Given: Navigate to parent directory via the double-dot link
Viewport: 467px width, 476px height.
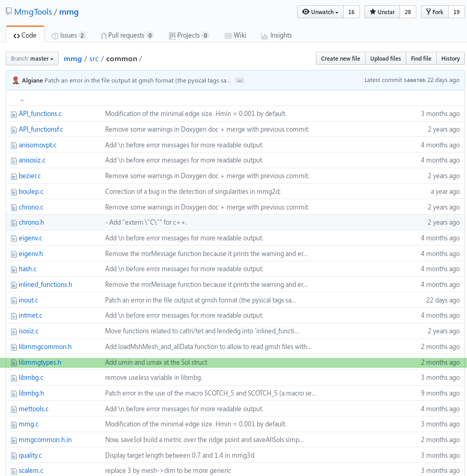Looking at the screenshot, I should pyautogui.click(x=22, y=99).
